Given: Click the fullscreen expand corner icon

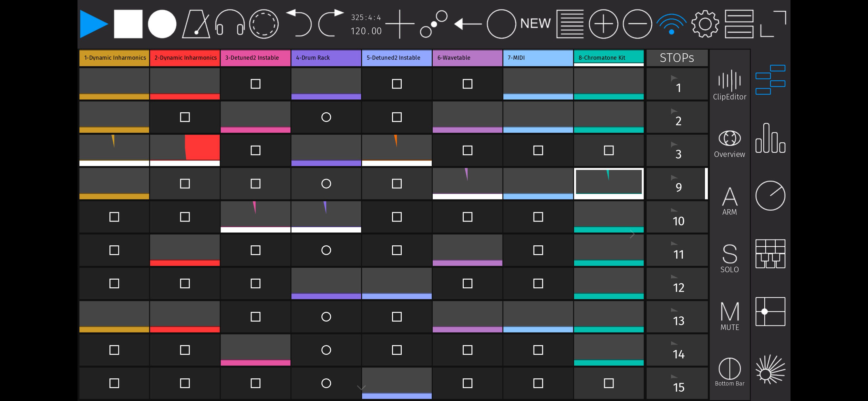Looking at the screenshot, I should coord(773,24).
